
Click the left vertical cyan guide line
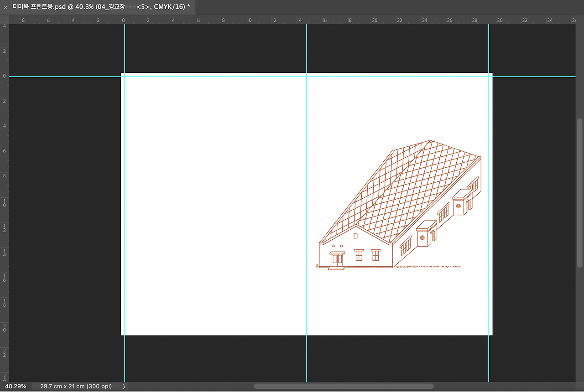[x=125, y=205]
